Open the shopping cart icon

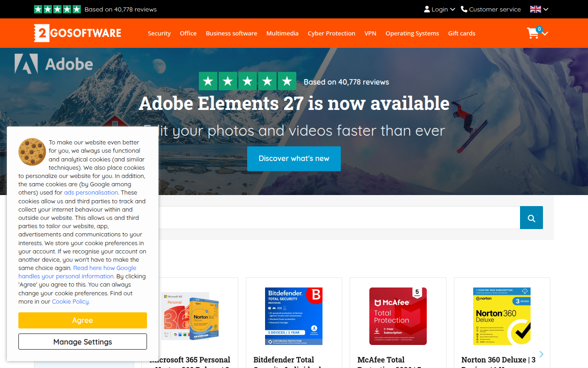click(533, 33)
